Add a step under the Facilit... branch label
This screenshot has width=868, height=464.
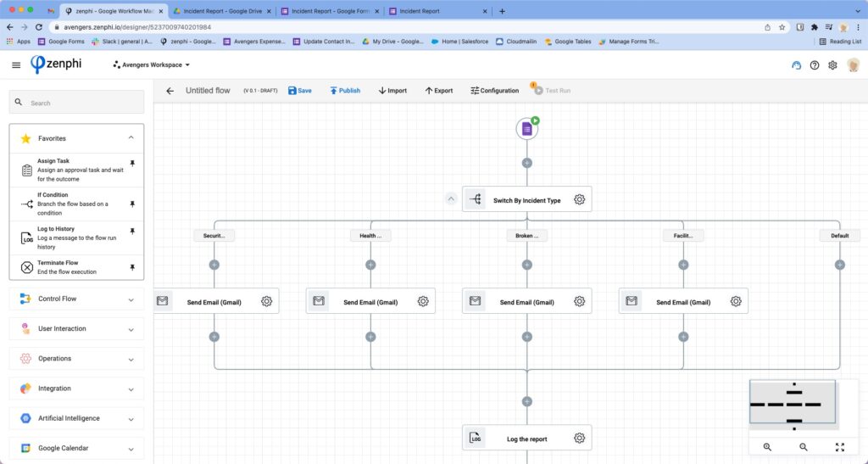[684, 265]
